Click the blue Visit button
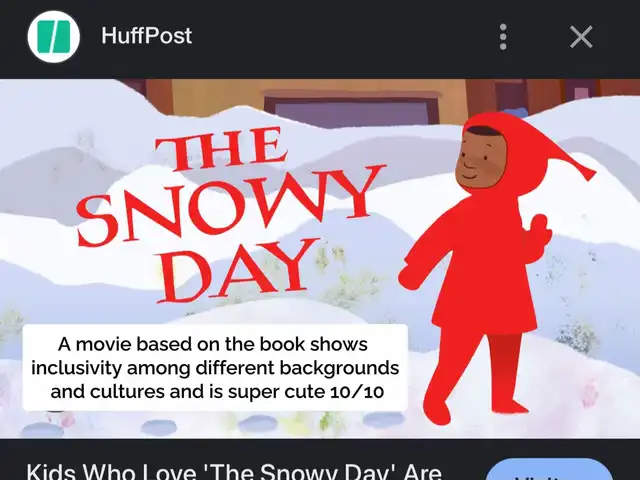The image size is (640, 480). point(549,469)
